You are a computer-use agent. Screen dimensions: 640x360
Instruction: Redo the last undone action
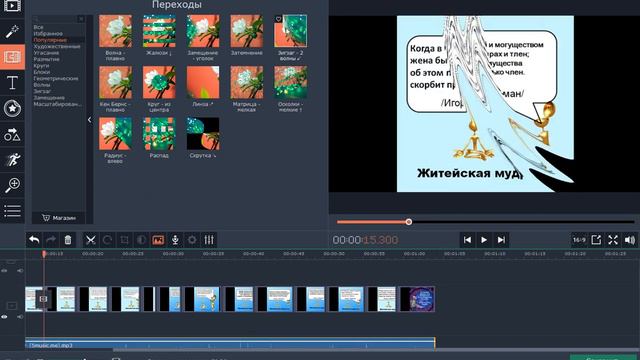pyautogui.click(x=51, y=240)
